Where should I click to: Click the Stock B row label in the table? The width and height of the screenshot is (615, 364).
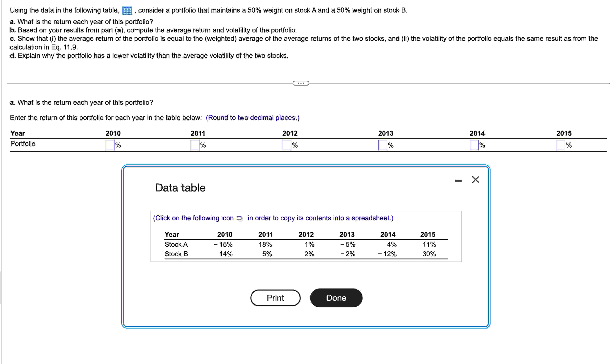[176, 254]
